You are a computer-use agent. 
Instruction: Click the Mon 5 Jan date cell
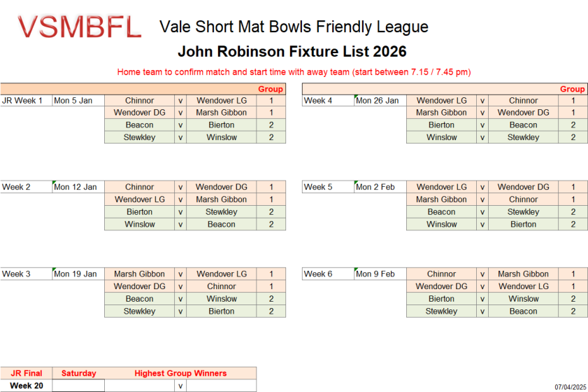click(x=78, y=101)
